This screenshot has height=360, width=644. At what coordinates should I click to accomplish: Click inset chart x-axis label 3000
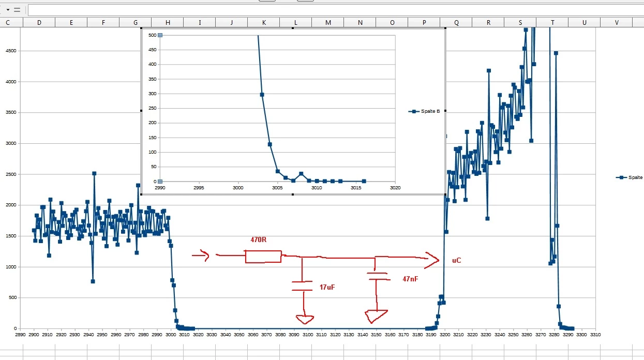click(238, 188)
